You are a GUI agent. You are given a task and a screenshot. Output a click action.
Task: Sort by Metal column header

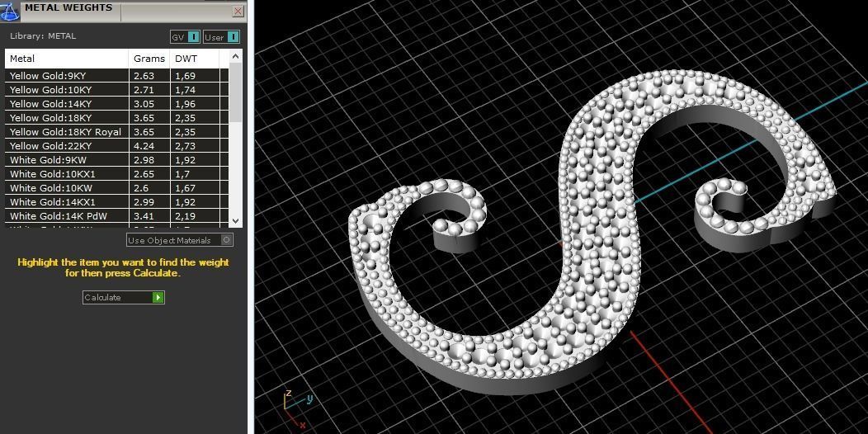[67, 59]
